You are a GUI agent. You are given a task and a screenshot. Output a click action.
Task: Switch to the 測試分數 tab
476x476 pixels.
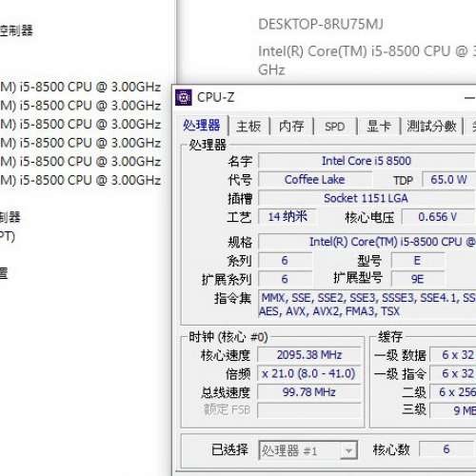click(431, 127)
